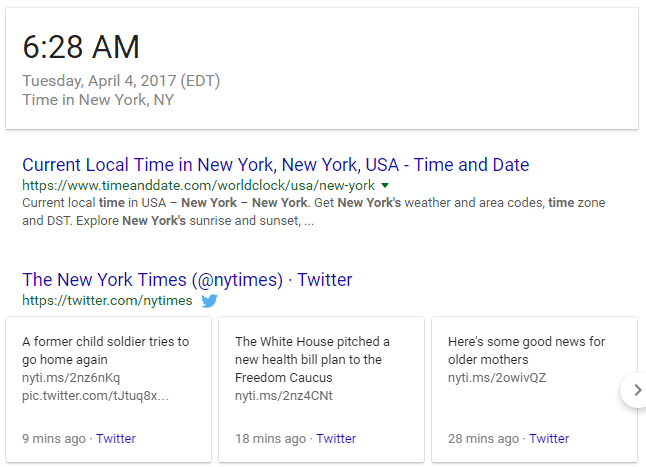Open the Current Local Time in New York result
Image resolution: width=646 pixels, height=467 pixels.
[x=275, y=165]
